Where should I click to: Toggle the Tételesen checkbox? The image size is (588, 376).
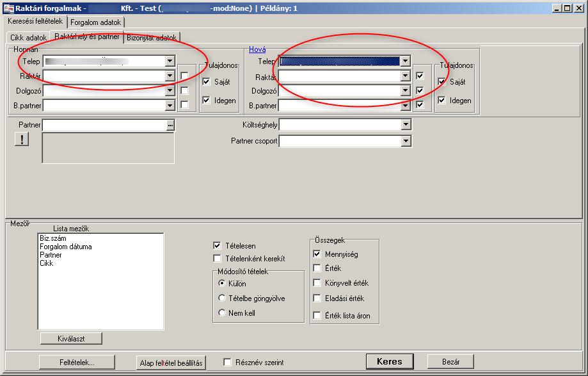217,245
